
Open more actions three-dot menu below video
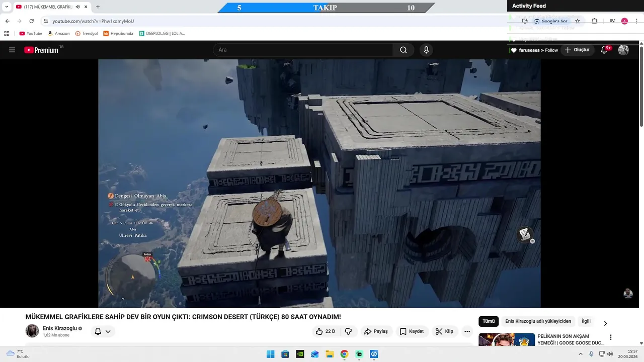pos(467,331)
